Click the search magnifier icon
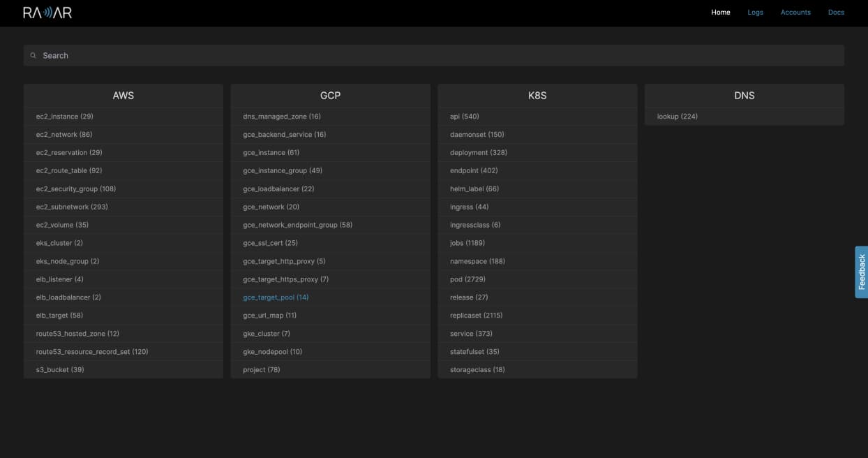 click(33, 55)
